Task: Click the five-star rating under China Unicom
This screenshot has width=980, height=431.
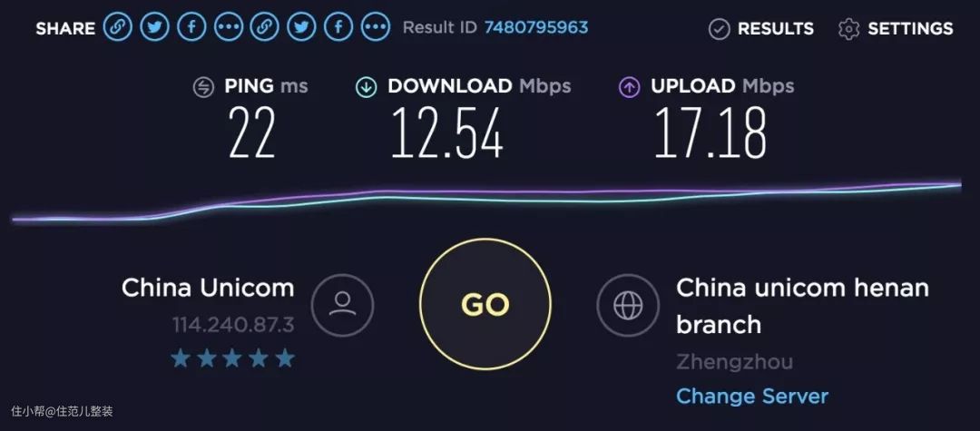Action: [232, 358]
